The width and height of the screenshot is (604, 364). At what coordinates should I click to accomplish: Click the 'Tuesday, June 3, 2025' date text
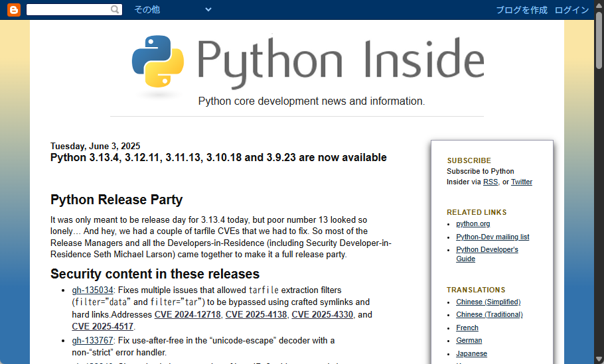(95, 147)
